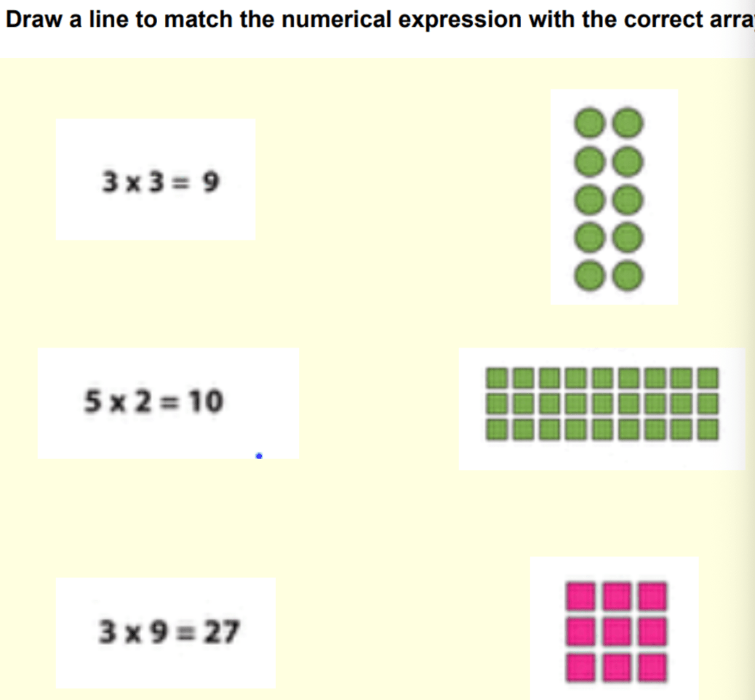
Task: Click the number 9 in first expression
Action: point(210,182)
